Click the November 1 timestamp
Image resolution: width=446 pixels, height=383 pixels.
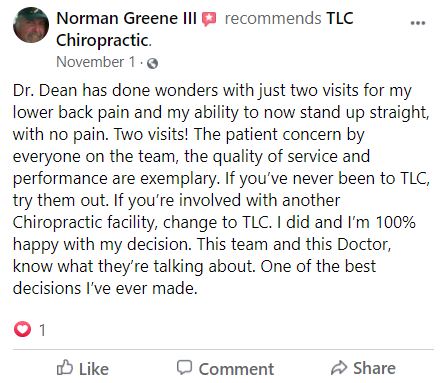point(96,62)
